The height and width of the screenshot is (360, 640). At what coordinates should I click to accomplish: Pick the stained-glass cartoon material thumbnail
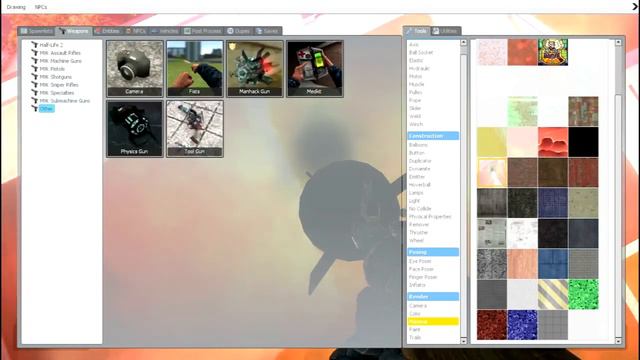tap(553, 52)
